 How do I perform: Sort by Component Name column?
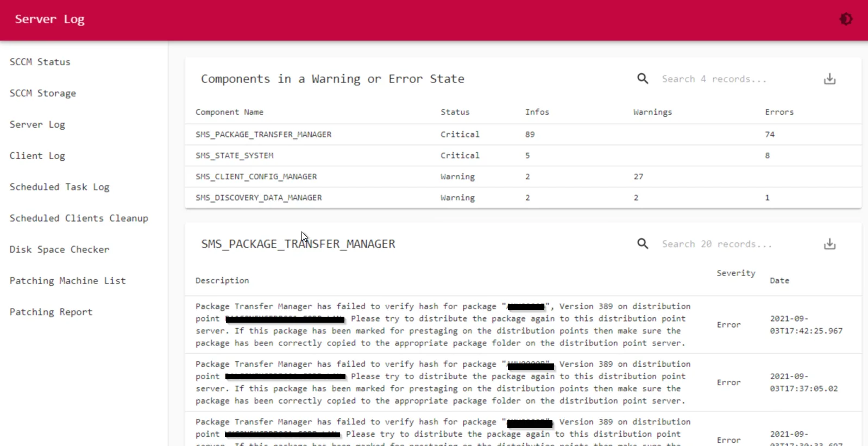tap(229, 112)
